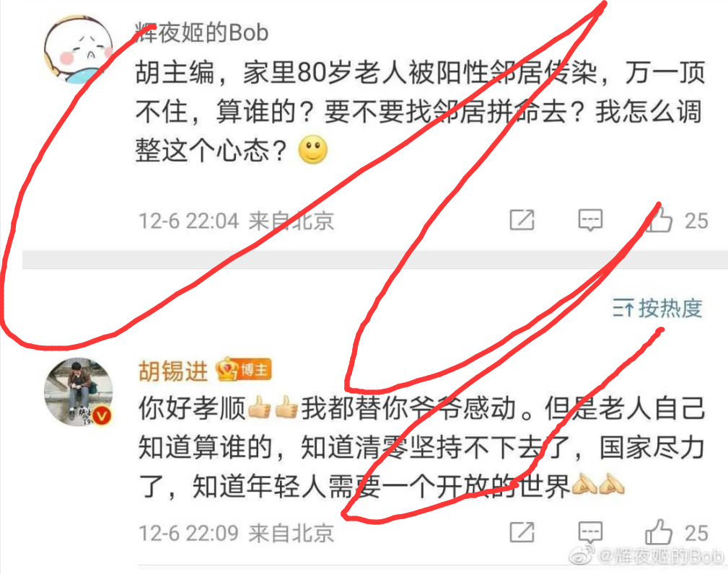Select the top comment text about 80岁老人
Screen dimensions: 728x574
(421, 112)
